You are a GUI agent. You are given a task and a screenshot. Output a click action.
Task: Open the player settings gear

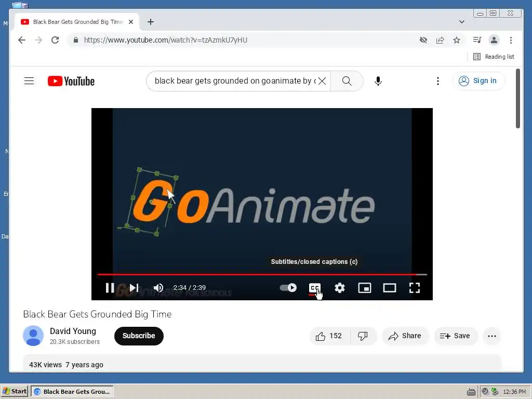pyautogui.click(x=340, y=288)
